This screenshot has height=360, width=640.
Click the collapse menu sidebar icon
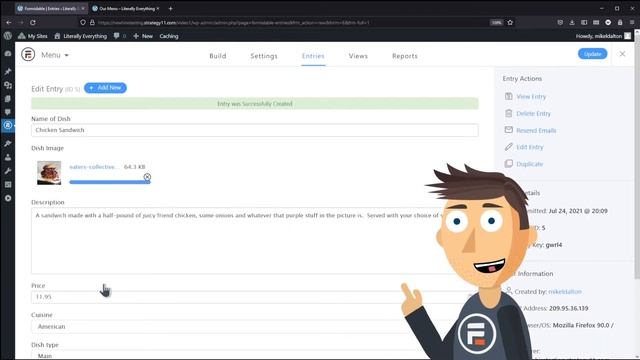[x=7, y=198]
